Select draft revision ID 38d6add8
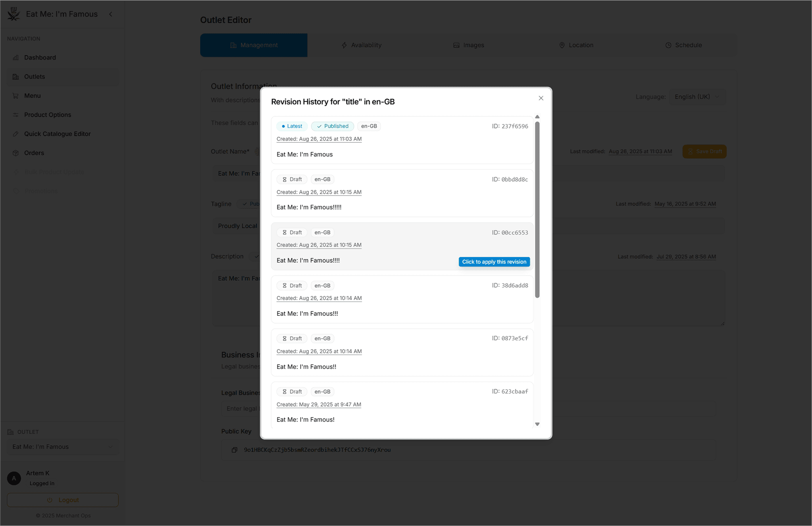Viewport: 812px width, 526px height. click(402, 299)
